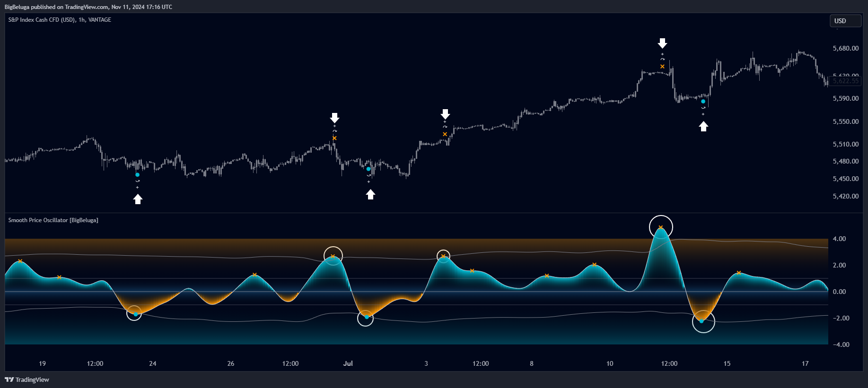Click the 17 date label on time axis

click(805, 363)
